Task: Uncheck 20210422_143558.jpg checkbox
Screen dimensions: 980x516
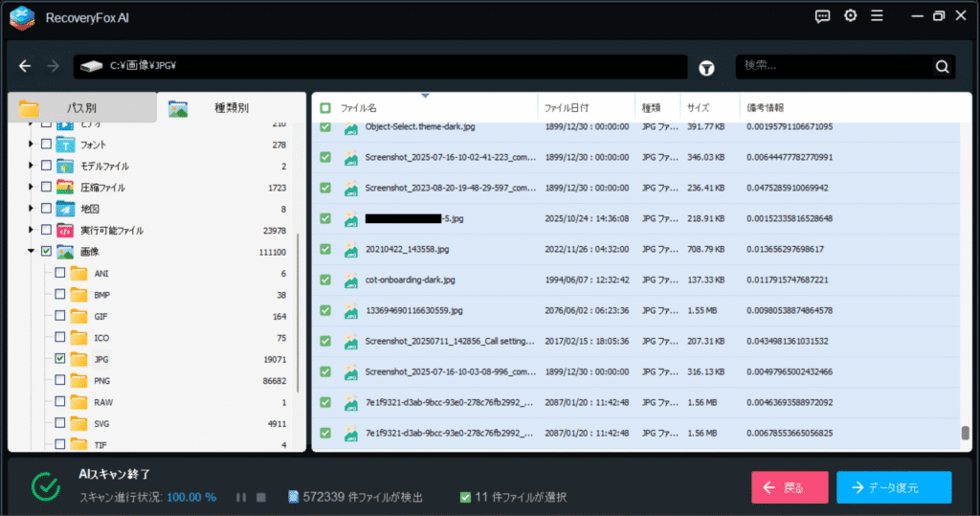Action: click(325, 249)
